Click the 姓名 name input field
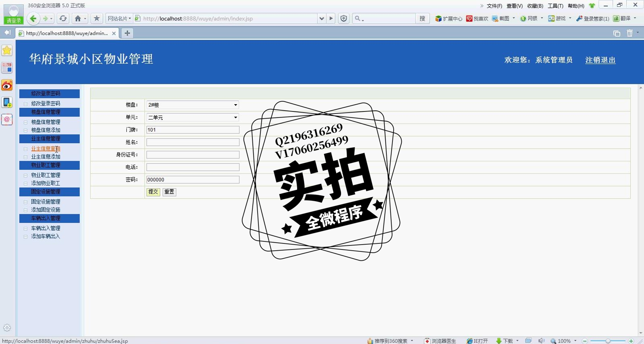Image resolution: width=644 pixels, height=344 pixels. (x=193, y=142)
